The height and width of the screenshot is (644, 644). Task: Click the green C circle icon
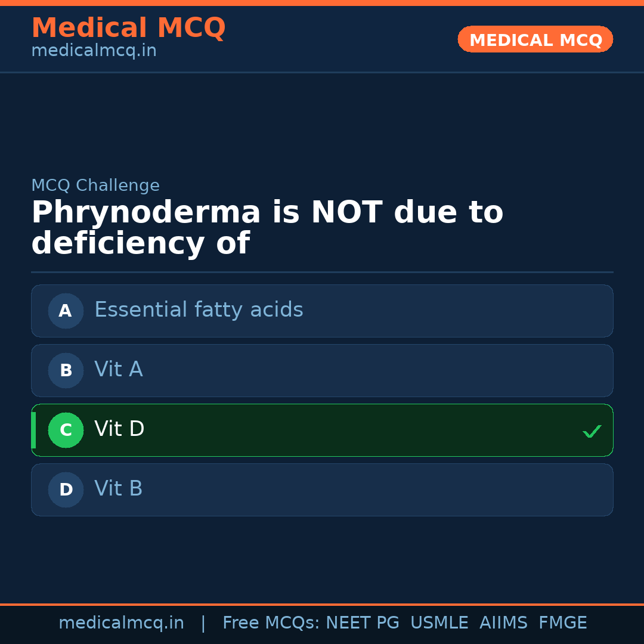tap(66, 430)
